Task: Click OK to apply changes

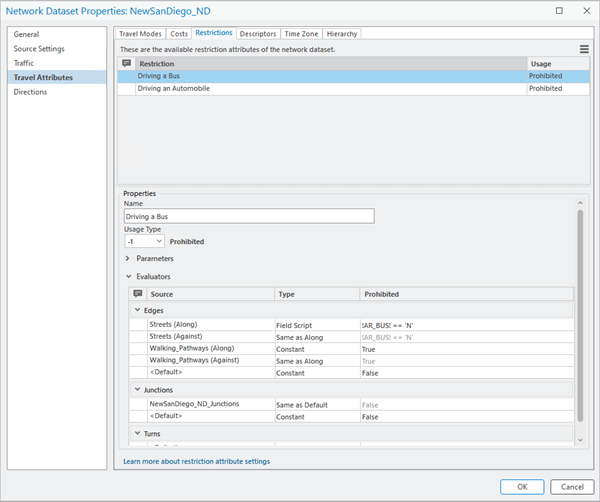Action: click(522, 486)
